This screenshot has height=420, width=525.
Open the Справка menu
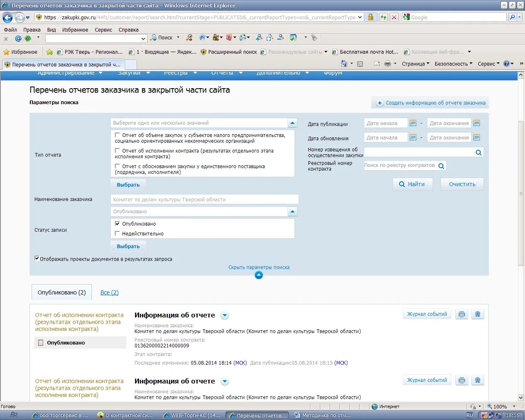coord(128,30)
